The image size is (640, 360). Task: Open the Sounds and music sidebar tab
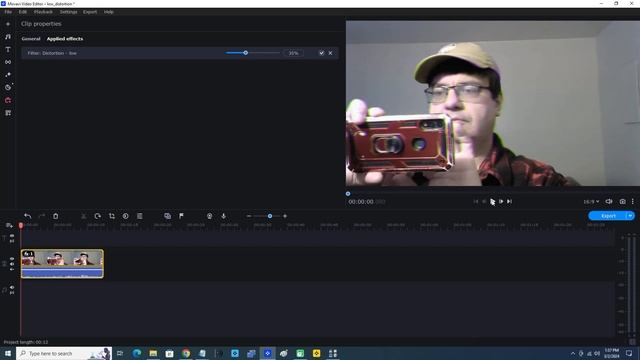tap(8, 37)
